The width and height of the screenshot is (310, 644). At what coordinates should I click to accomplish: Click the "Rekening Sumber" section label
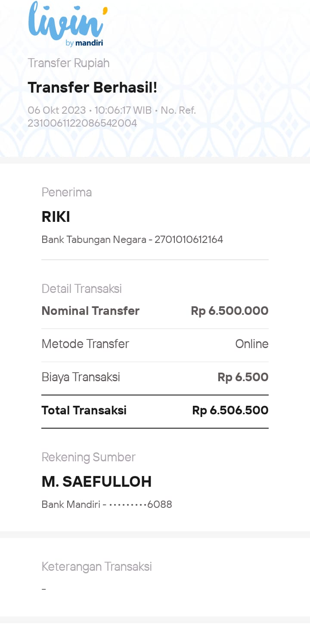[89, 457]
